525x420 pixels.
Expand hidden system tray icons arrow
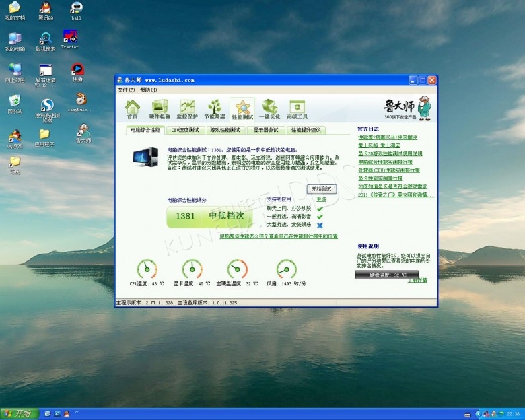[478, 415]
